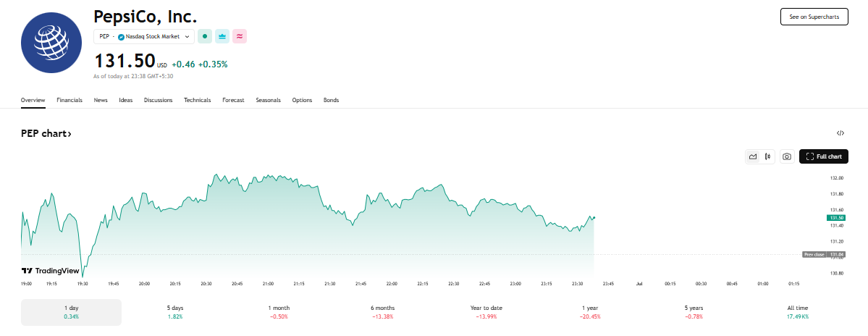Open the Bonds tab
The image size is (868, 336).
tap(331, 100)
